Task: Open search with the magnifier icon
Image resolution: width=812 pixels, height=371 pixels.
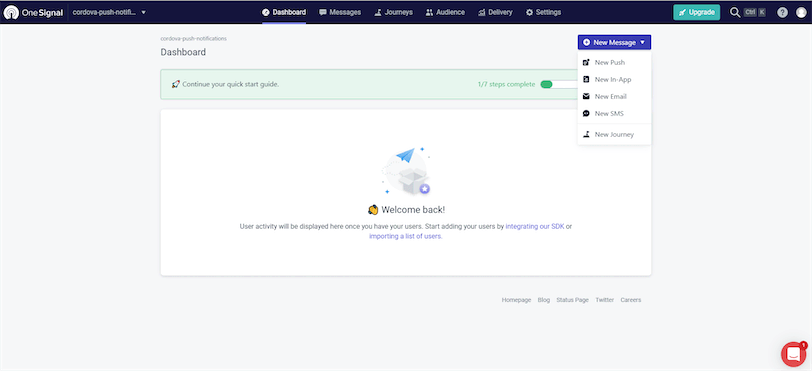Action: (734, 12)
